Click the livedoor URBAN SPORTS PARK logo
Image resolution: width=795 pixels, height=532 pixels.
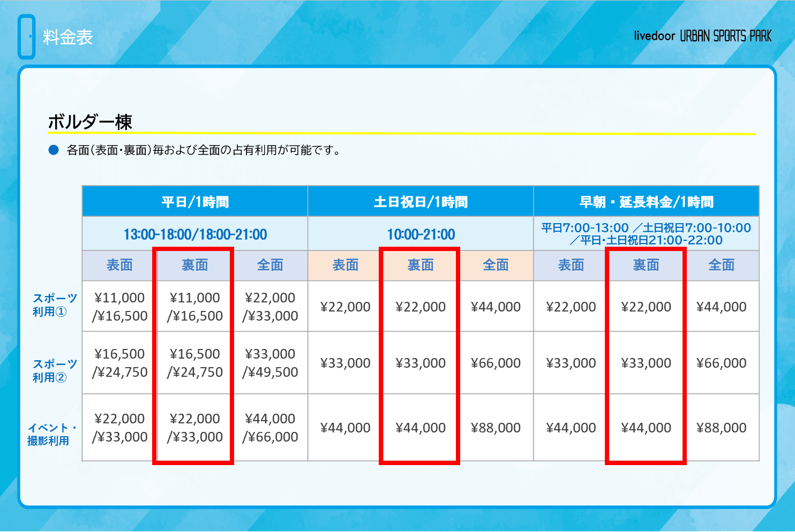702,36
